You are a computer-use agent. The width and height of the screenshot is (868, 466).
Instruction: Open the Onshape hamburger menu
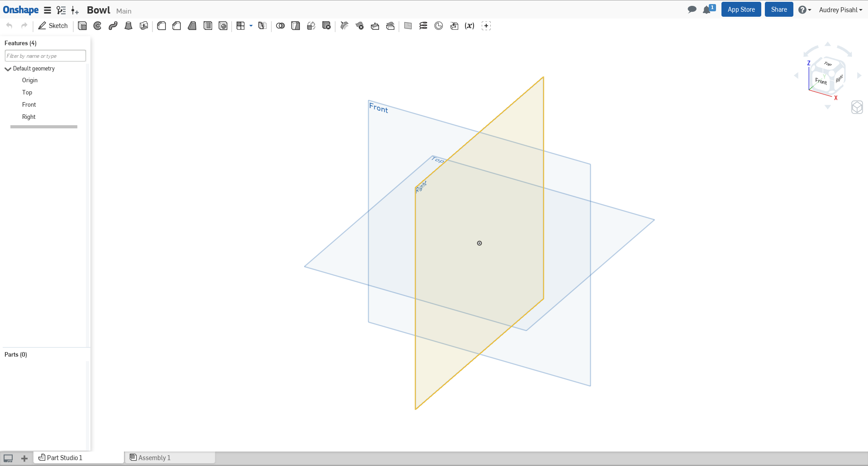47,10
